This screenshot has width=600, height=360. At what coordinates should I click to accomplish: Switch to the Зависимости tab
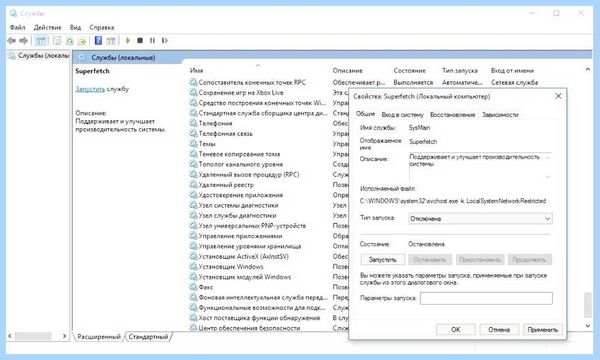point(500,115)
